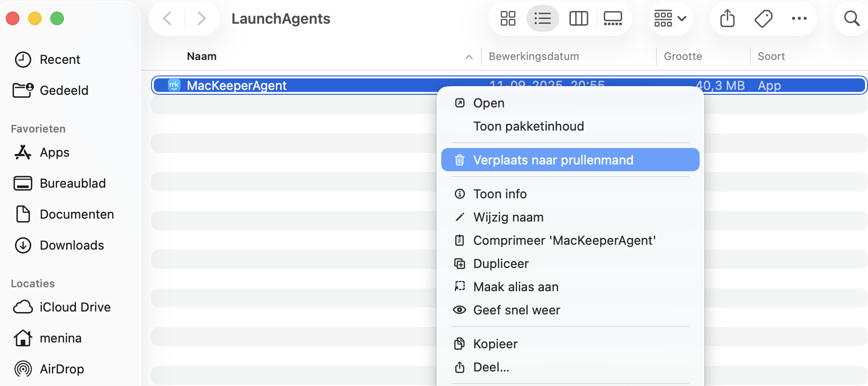
Task: Sort by the Soort column header
Action: pyautogui.click(x=771, y=56)
